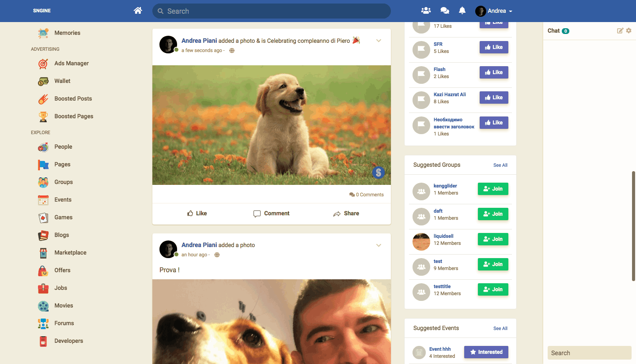Open Marketplace in the left sidebar

[70, 253]
